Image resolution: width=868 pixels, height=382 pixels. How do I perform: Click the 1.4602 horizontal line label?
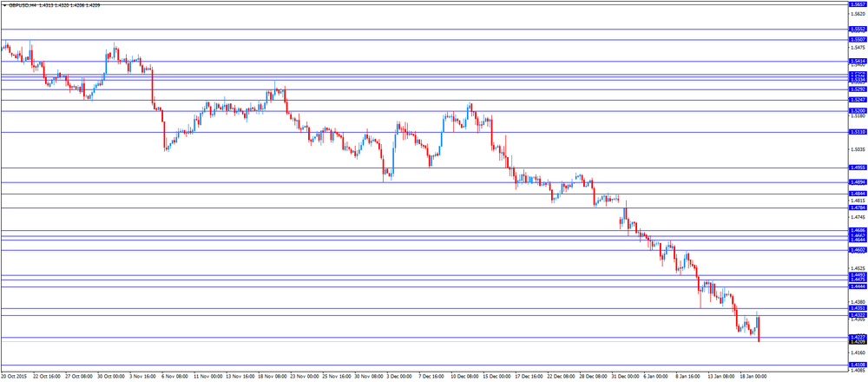858,250
